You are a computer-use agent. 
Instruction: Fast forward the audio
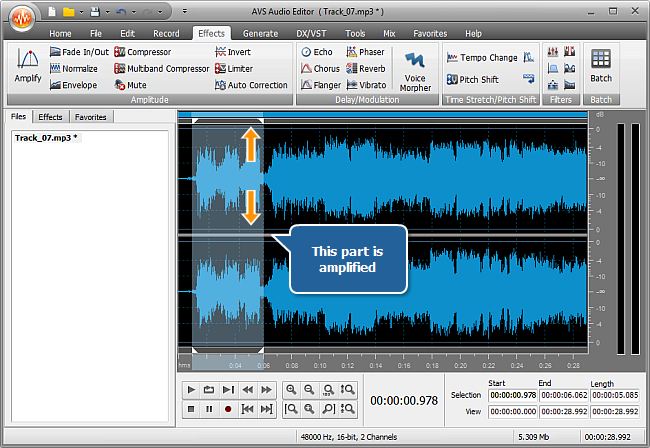tap(266, 390)
